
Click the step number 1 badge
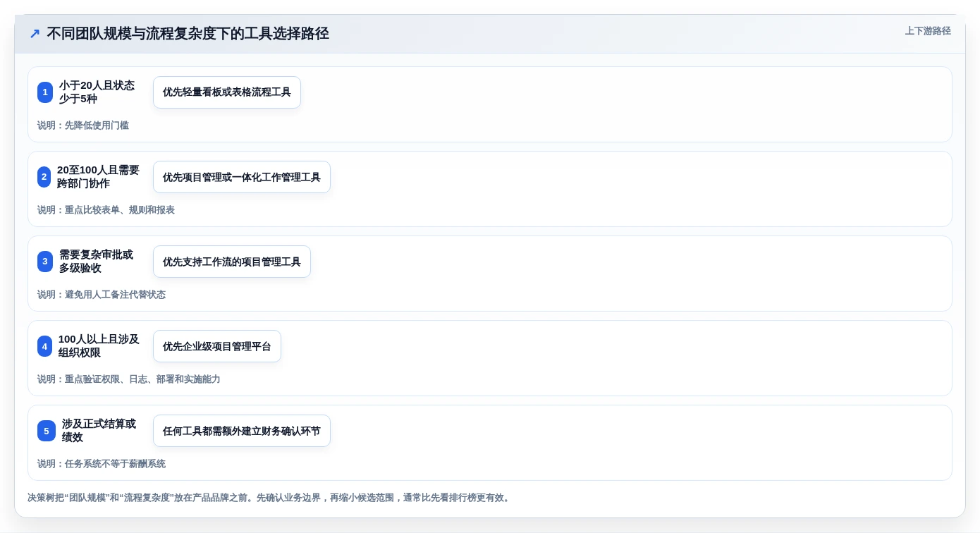[45, 92]
